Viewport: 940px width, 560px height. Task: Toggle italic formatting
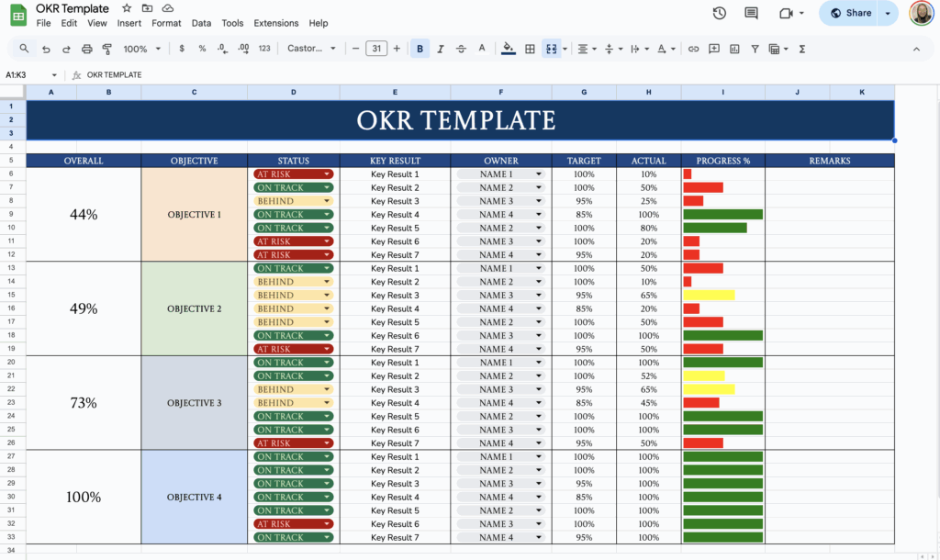(441, 48)
